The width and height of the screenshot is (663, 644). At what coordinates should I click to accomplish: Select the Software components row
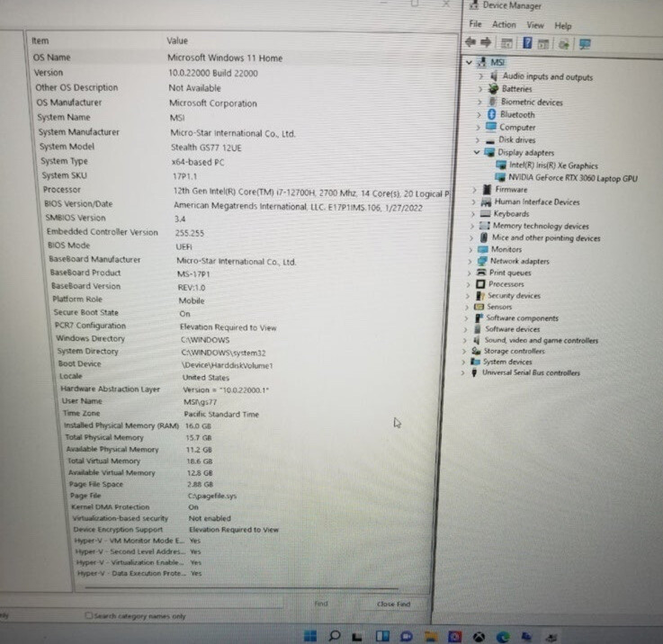[522, 318]
